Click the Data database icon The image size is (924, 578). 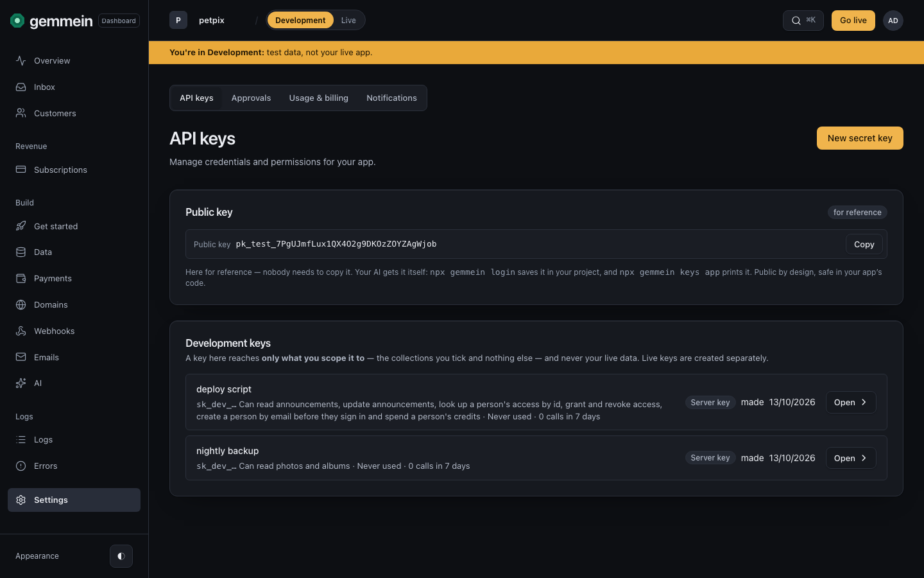coord(21,252)
